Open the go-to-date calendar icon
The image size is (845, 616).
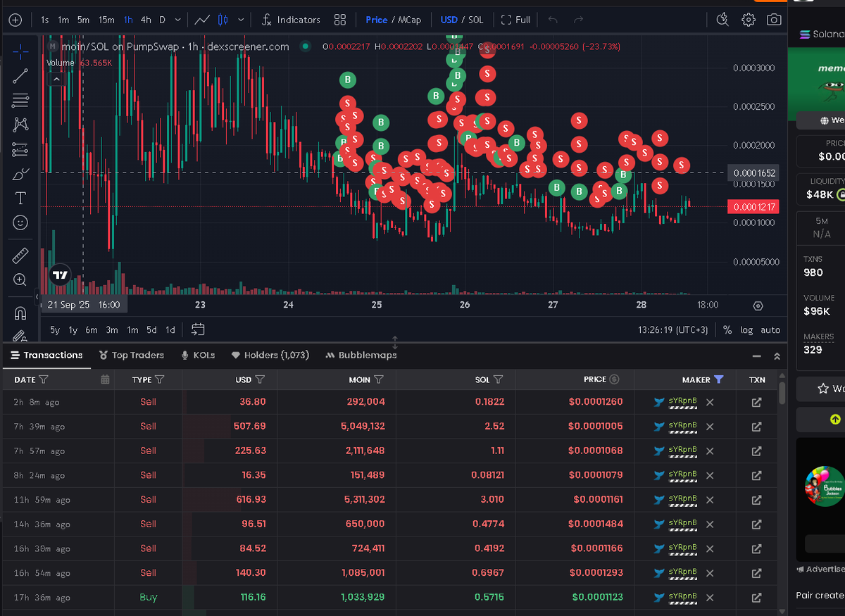(198, 329)
